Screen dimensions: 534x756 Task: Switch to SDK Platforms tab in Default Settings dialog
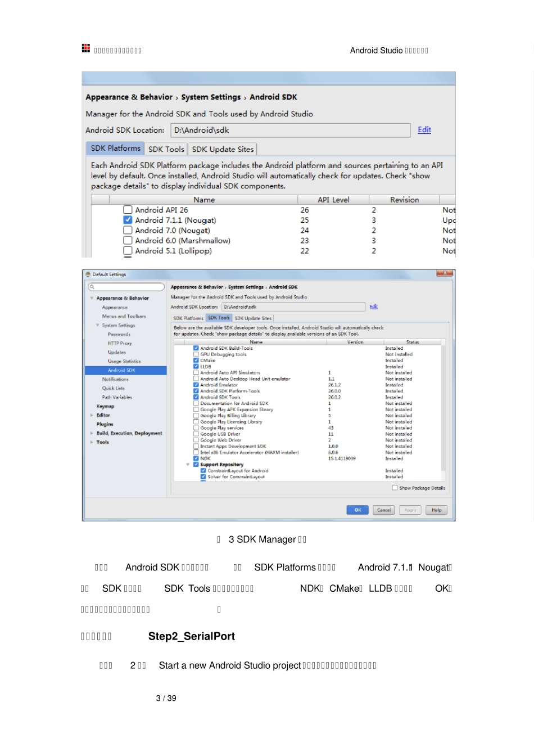[x=188, y=318]
